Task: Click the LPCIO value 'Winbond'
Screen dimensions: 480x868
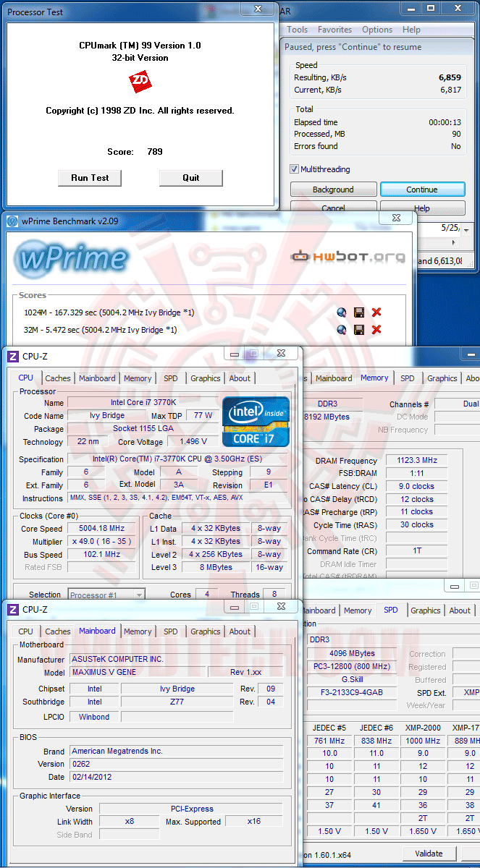Action: pos(94,717)
